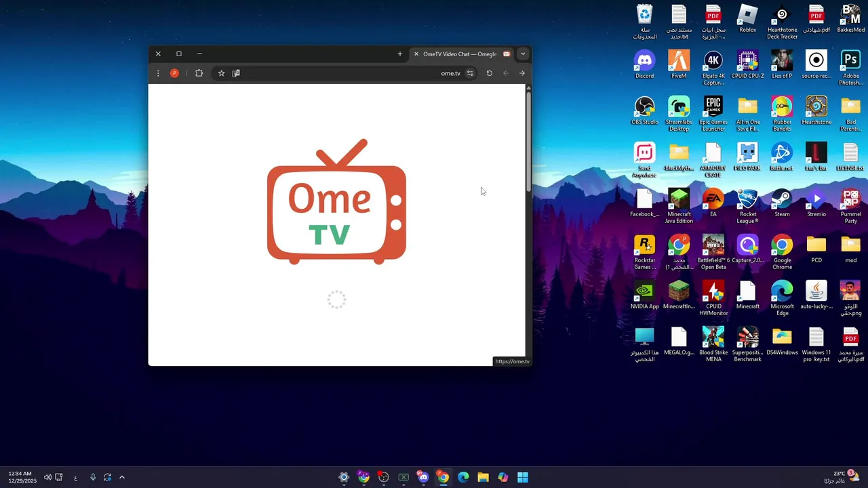This screenshot has height=488, width=868.
Task: Open the Send Anywhere shortcut
Action: pyautogui.click(x=644, y=160)
